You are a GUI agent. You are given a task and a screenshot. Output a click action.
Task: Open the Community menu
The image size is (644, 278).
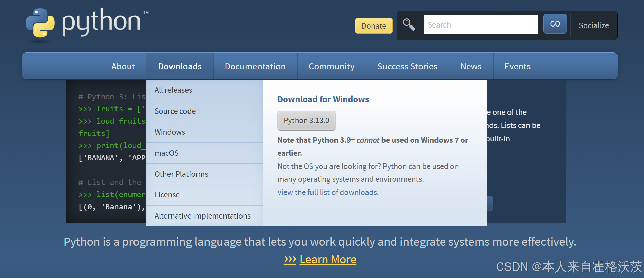pos(332,66)
